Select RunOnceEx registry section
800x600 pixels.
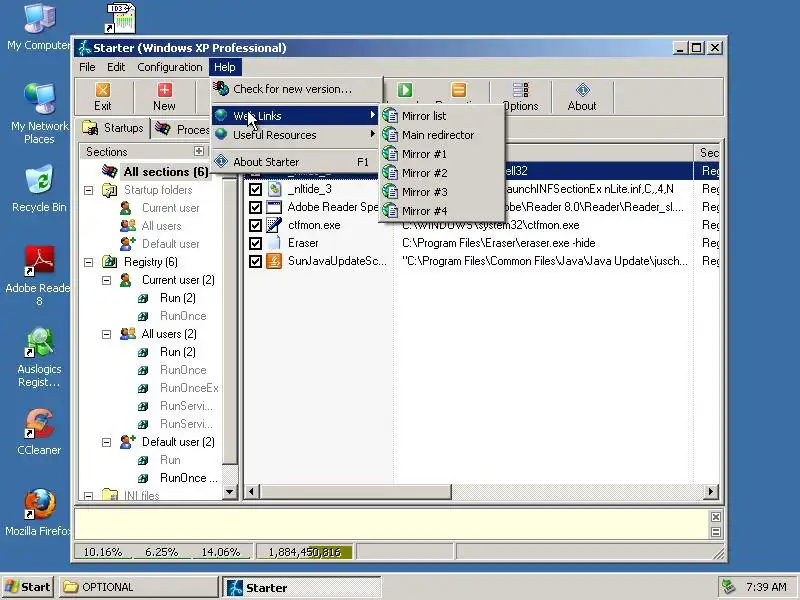(x=189, y=388)
